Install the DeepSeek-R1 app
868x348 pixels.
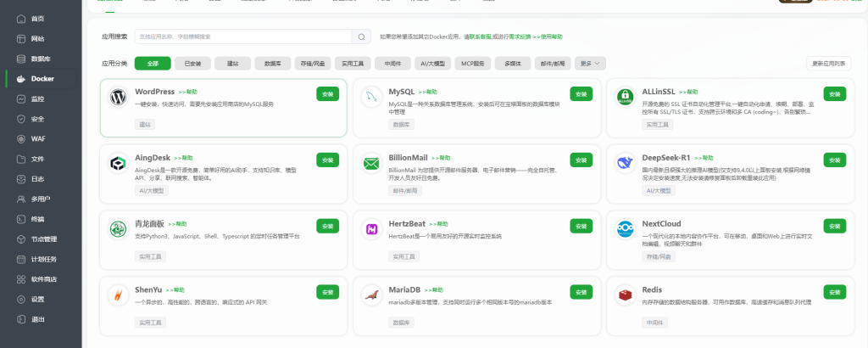835,160
